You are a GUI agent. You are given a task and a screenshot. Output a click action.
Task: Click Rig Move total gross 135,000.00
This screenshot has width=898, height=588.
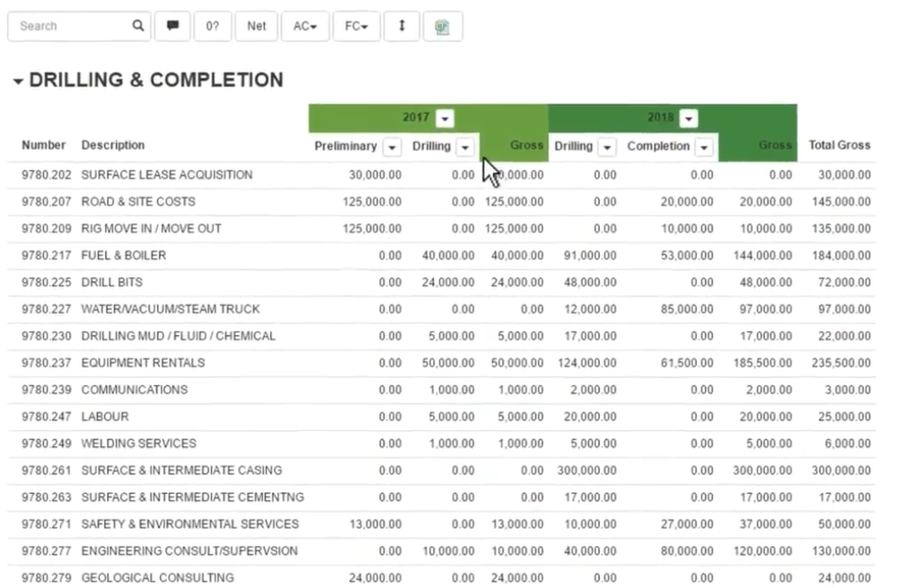pyautogui.click(x=841, y=228)
